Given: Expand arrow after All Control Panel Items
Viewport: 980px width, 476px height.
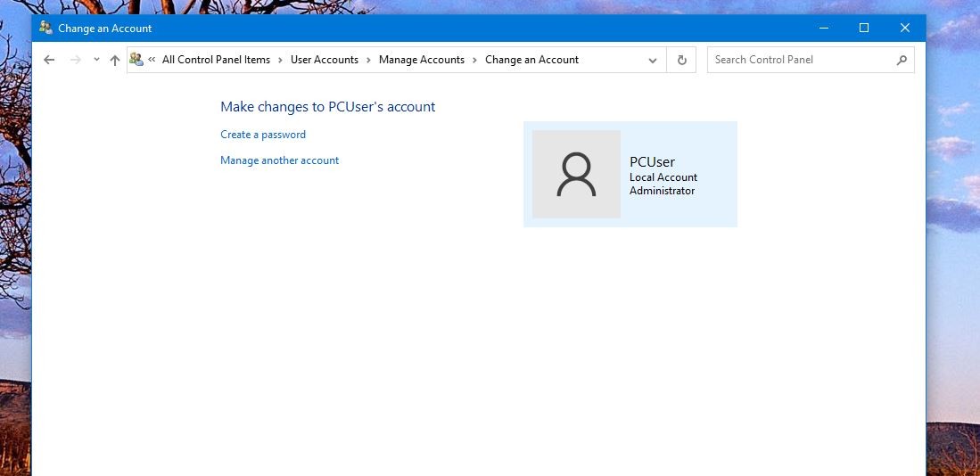Looking at the screenshot, I should [x=280, y=60].
